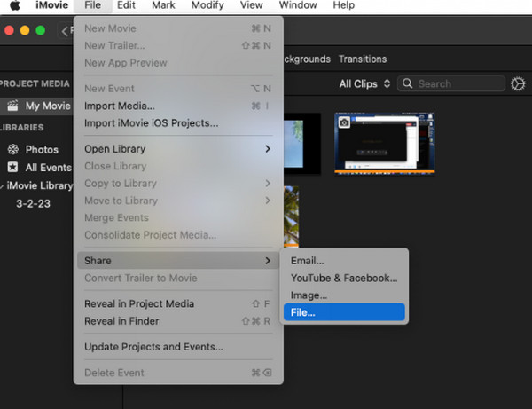Screen dimensions: 532x409
Task: Highlight the Share menu entry
Action: (178, 261)
